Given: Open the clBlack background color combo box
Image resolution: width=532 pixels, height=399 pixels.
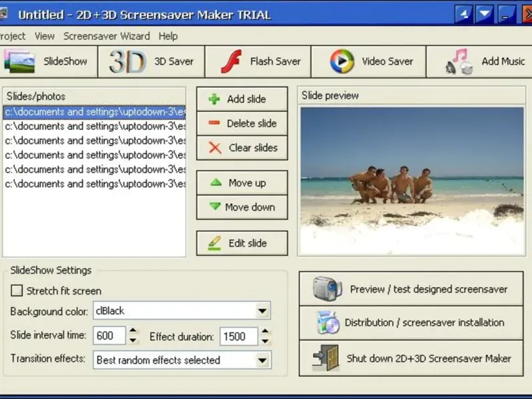Looking at the screenshot, I should pyautogui.click(x=182, y=311).
